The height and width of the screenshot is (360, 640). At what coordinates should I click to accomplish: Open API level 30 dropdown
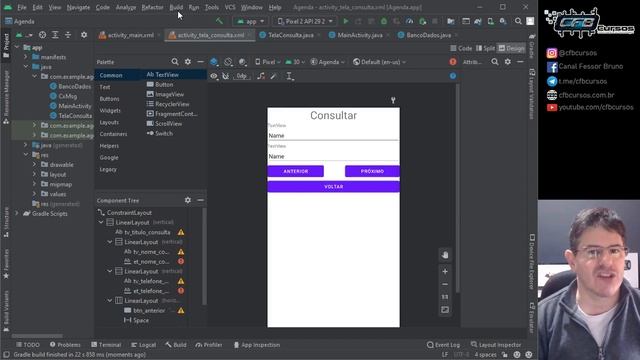(x=295, y=62)
